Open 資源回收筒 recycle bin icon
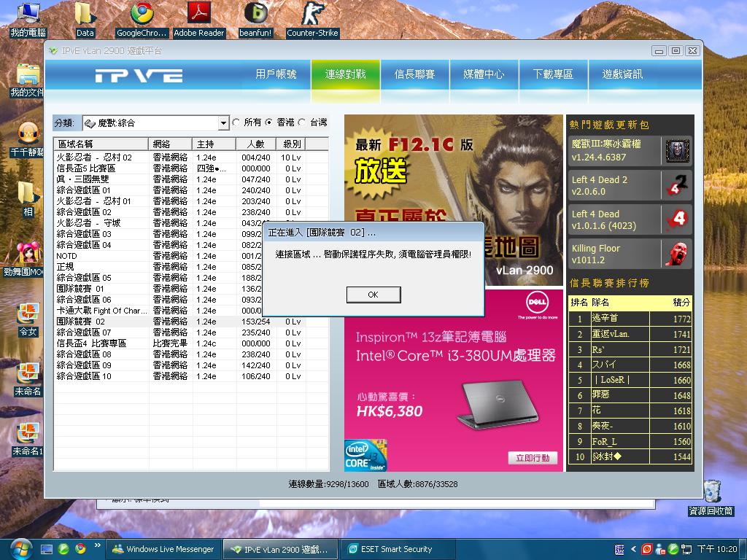This screenshot has height=560, width=747. coord(712,497)
